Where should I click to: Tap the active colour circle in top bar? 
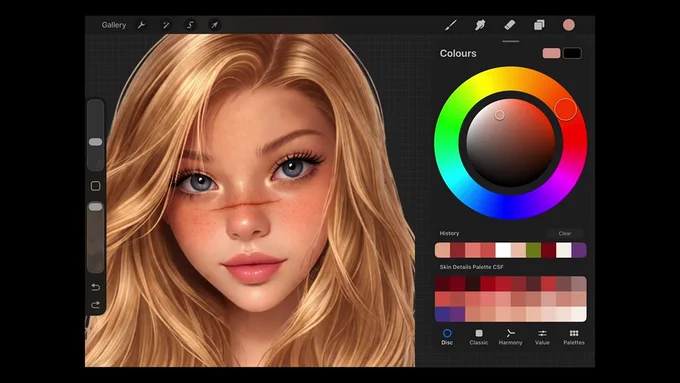(569, 25)
